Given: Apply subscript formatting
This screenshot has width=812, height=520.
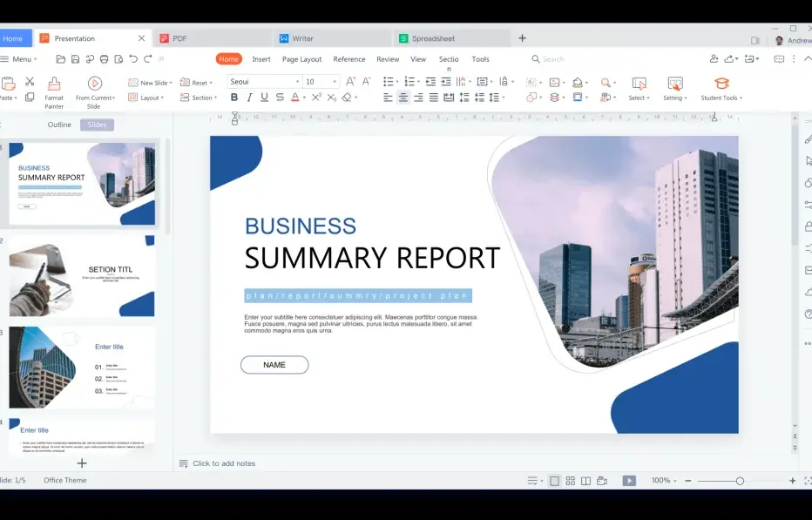Looking at the screenshot, I should tap(331, 97).
